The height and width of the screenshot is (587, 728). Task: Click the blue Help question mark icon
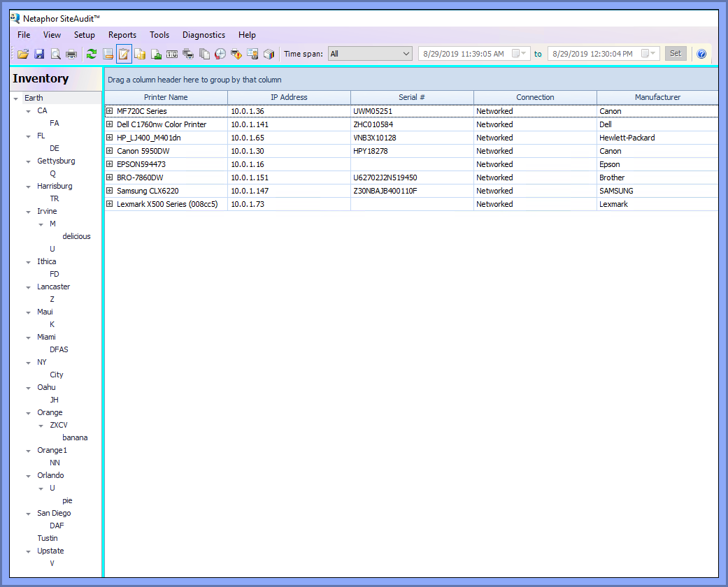pyautogui.click(x=701, y=54)
